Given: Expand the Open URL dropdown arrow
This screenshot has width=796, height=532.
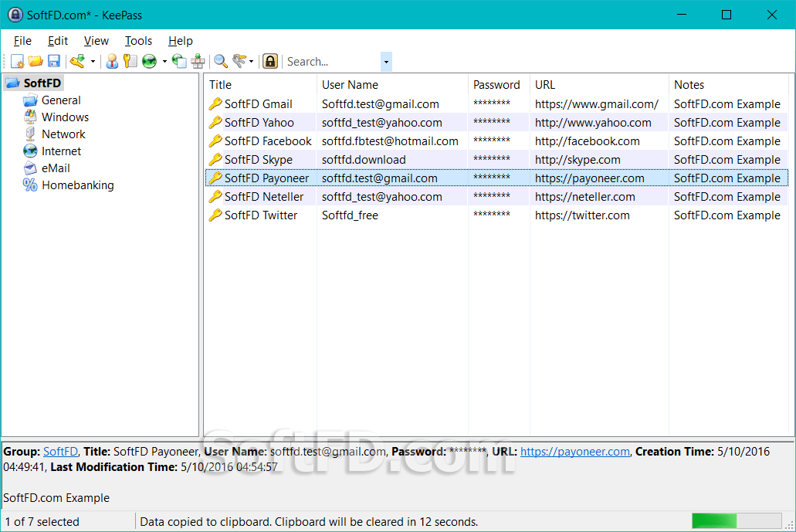Looking at the screenshot, I should (x=164, y=62).
